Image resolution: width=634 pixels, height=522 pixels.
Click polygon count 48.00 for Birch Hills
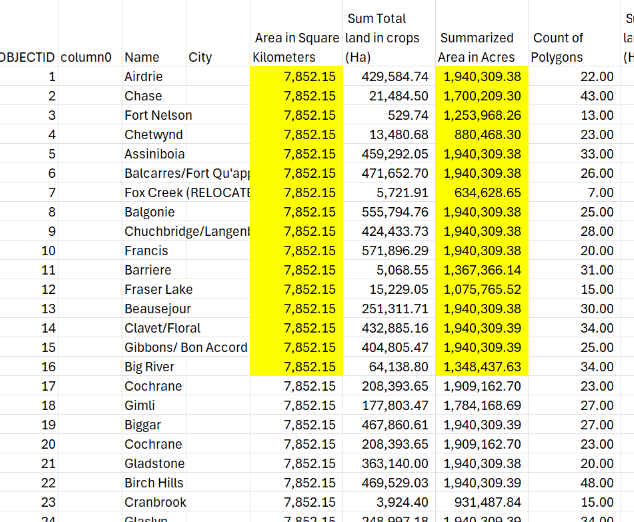click(x=597, y=483)
